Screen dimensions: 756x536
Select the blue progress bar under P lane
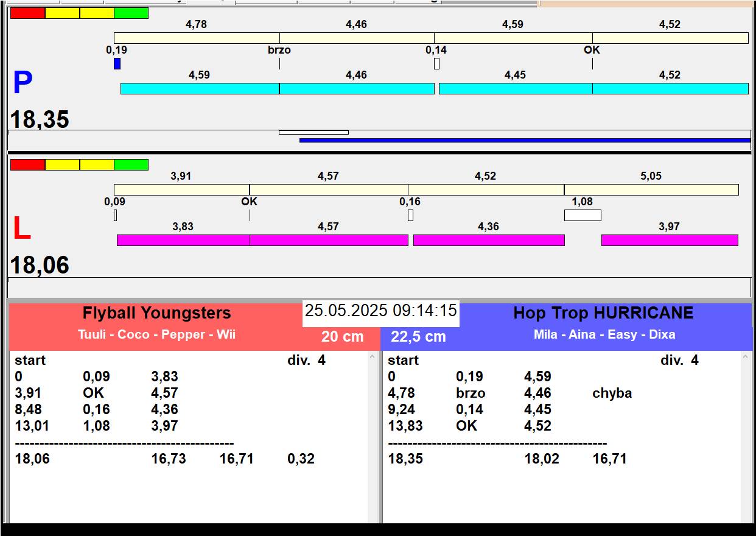[525, 140]
